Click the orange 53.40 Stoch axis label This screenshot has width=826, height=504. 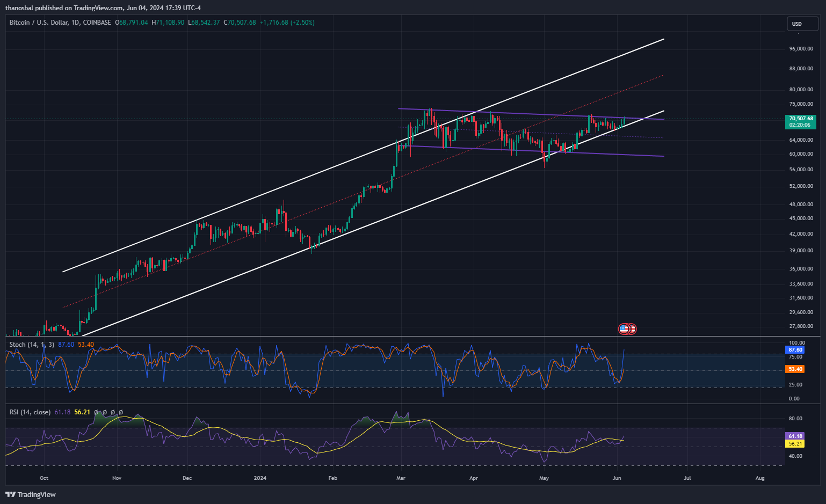click(x=795, y=369)
